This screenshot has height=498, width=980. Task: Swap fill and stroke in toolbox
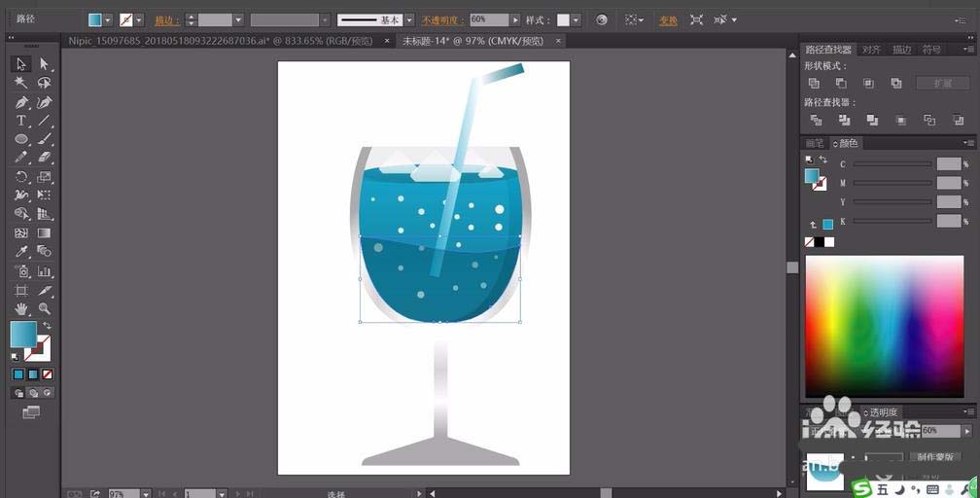pos(47,325)
